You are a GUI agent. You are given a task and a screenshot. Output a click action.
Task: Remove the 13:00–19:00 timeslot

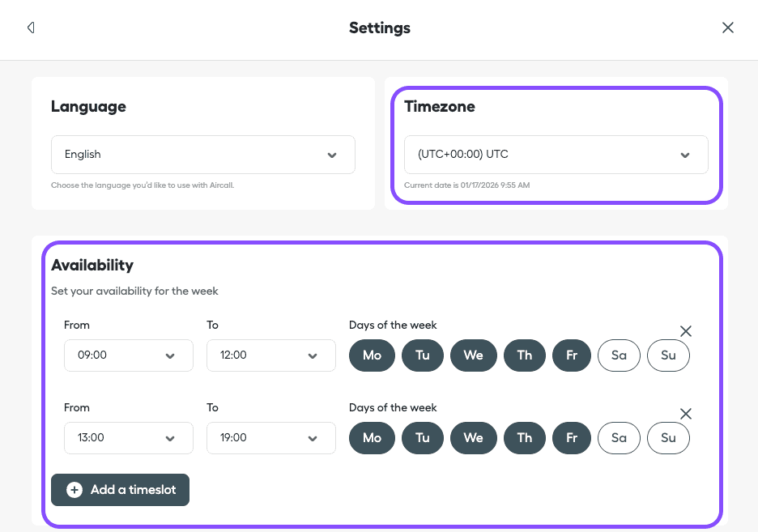point(686,414)
